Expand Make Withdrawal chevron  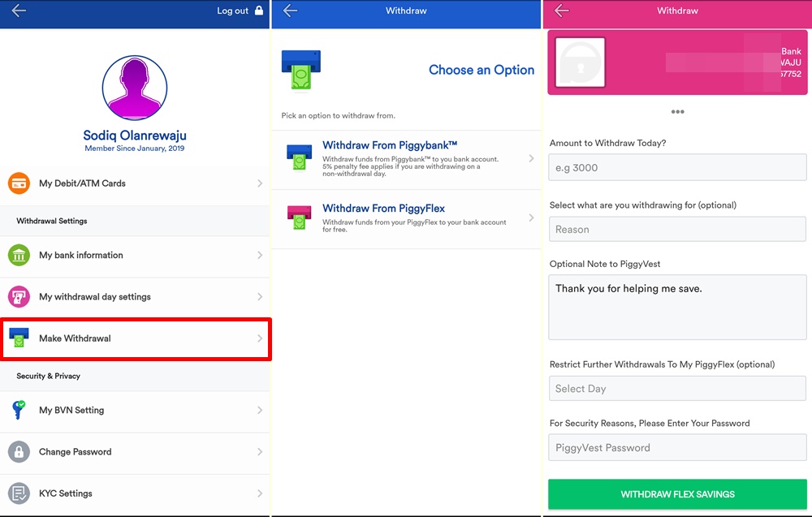point(260,338)
